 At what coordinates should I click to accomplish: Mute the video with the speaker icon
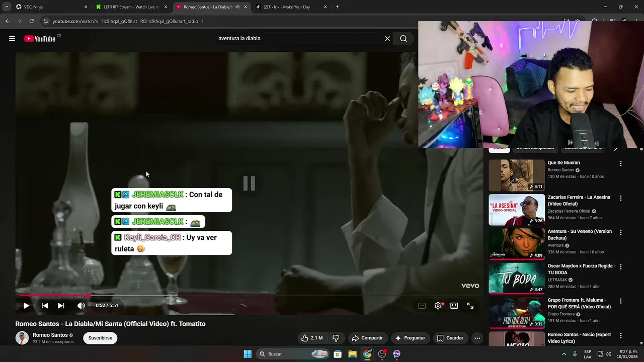81,305
